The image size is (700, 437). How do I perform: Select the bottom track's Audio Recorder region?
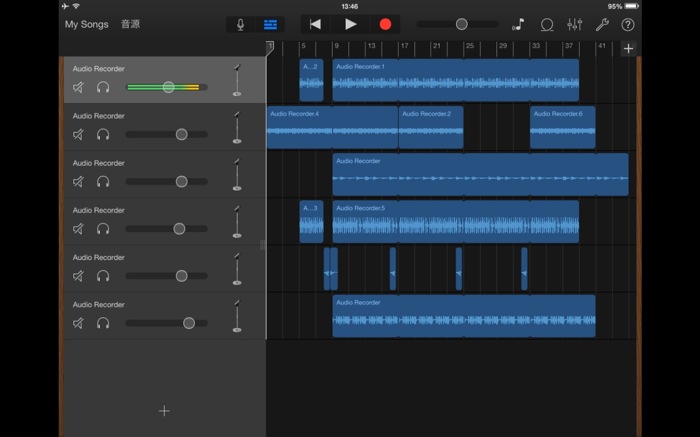pos(464,316)
